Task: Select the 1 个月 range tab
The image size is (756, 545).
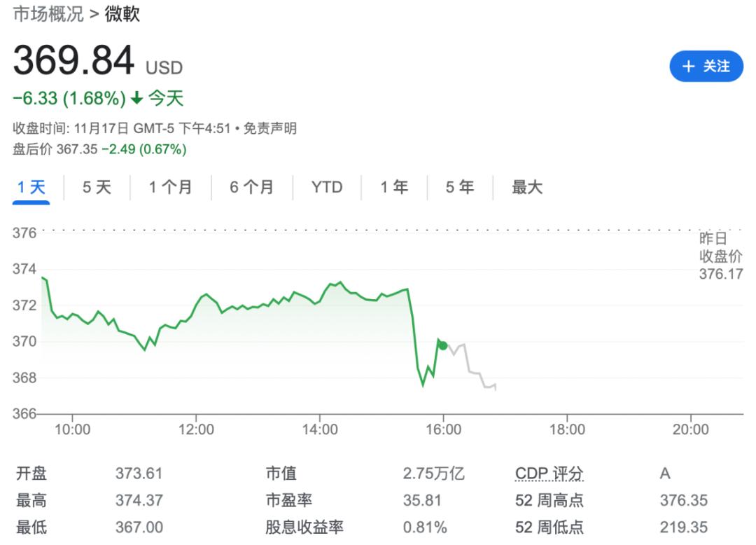Action: point(170,187)
